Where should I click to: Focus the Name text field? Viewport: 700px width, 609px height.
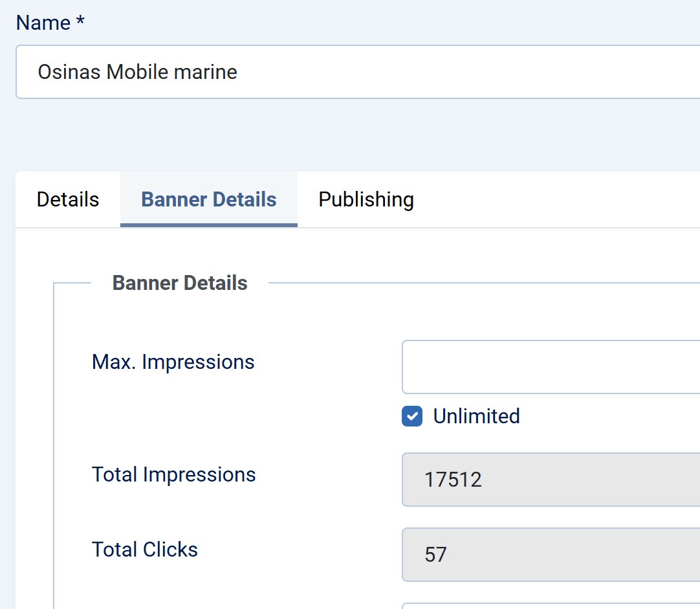coord(453,72)
